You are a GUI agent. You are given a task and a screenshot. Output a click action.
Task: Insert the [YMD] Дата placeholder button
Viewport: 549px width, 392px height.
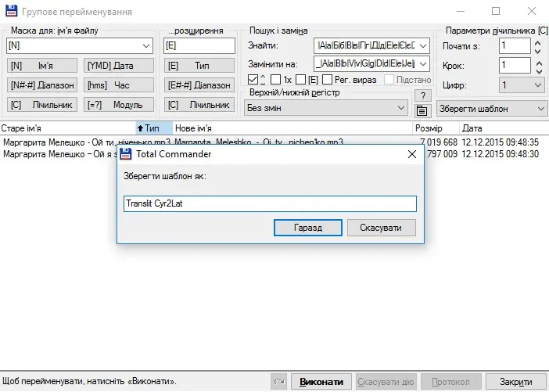(119, 66)
